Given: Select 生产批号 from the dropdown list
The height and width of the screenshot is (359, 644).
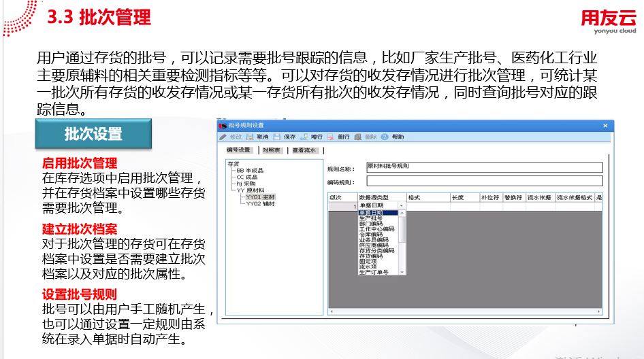Looking at the screenshot, I should 371,218.
